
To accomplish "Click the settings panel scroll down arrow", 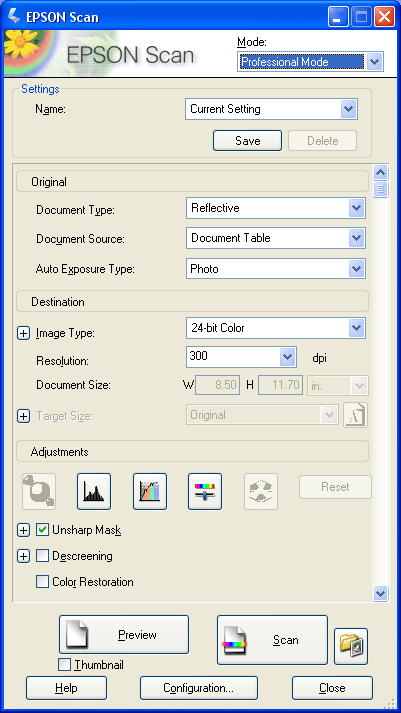I will (380, 593).
